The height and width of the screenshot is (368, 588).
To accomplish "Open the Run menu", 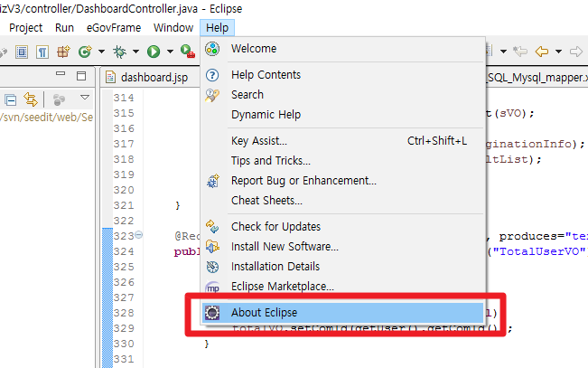I will [x=64, y=28].
